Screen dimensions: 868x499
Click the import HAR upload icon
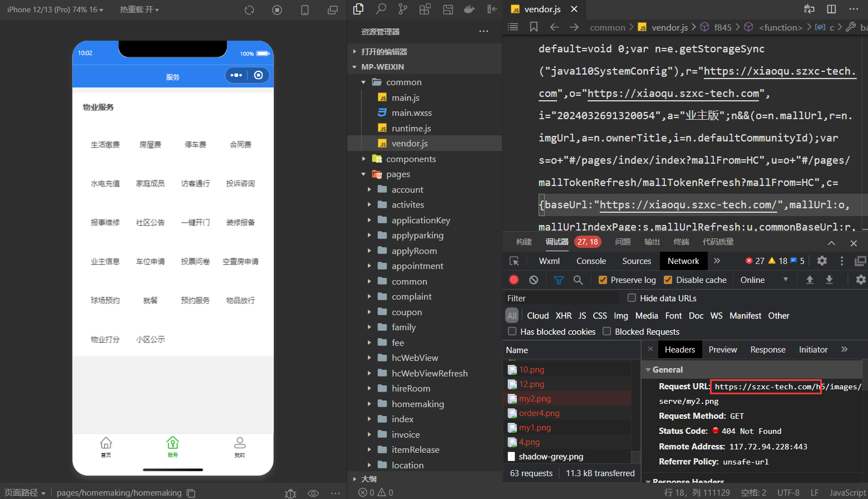click(x=810, y=280)
